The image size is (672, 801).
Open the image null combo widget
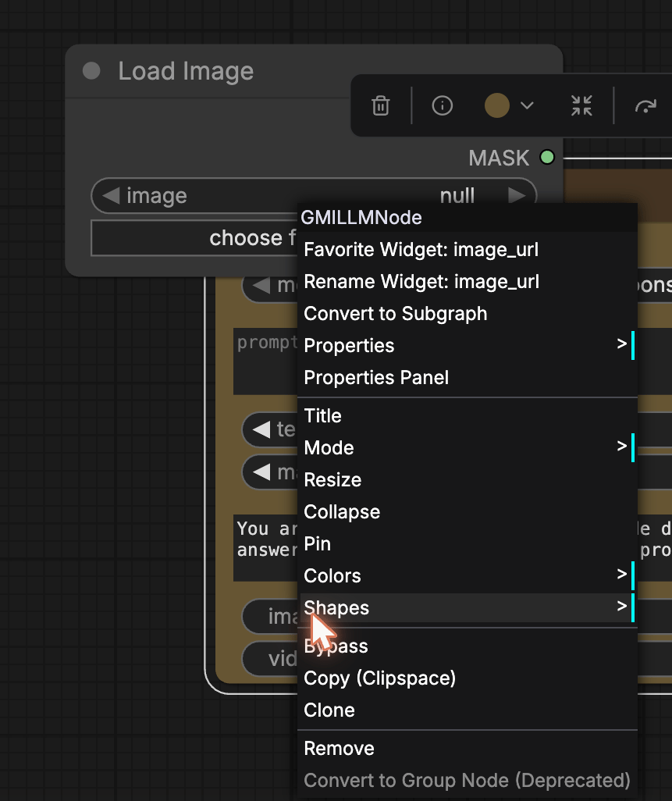[314, 195]
